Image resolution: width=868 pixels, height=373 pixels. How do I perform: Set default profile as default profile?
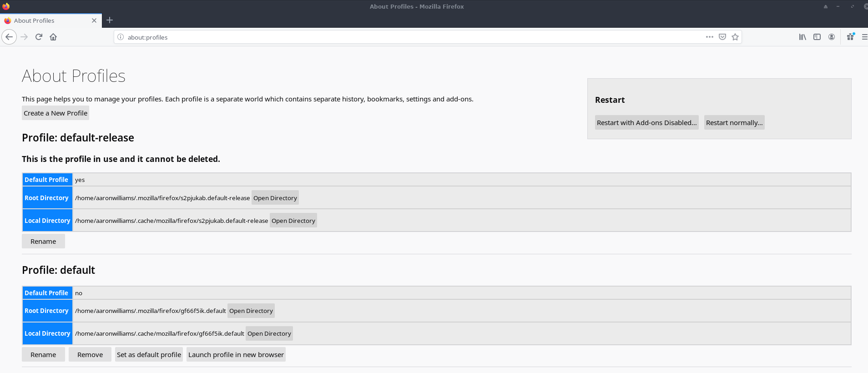coord(149,355)
